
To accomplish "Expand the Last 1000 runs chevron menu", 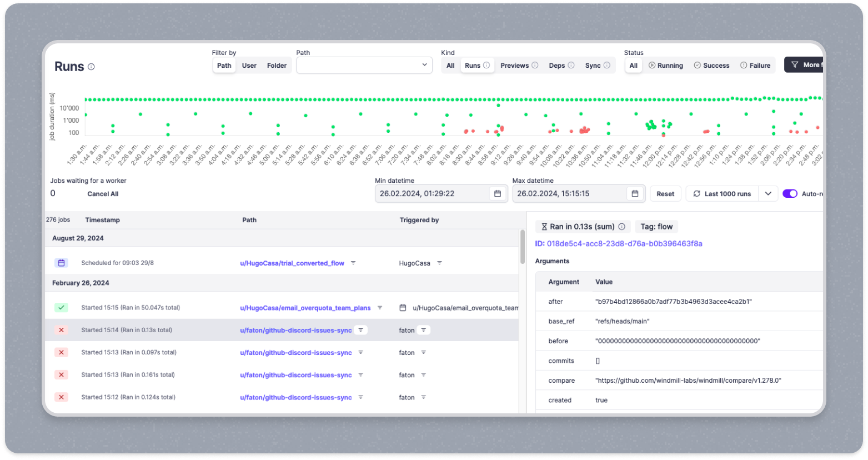I will click(x=768, y=194).
